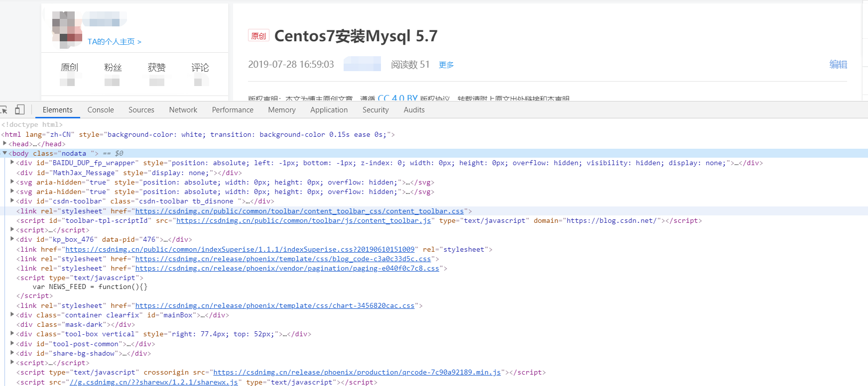The height and width of the screenshot is (386, 868).
Task: Open the Audits tab
Action: [414, 110]
